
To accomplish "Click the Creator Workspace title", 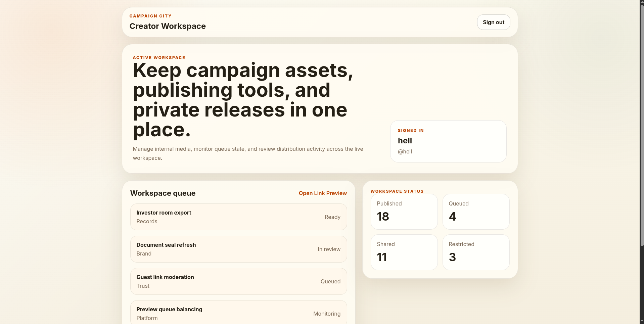I will [x=168, y=26].
